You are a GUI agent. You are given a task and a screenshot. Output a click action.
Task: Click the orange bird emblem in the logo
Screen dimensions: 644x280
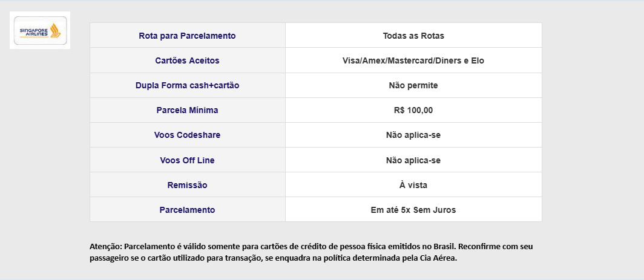tap(56, 30)
